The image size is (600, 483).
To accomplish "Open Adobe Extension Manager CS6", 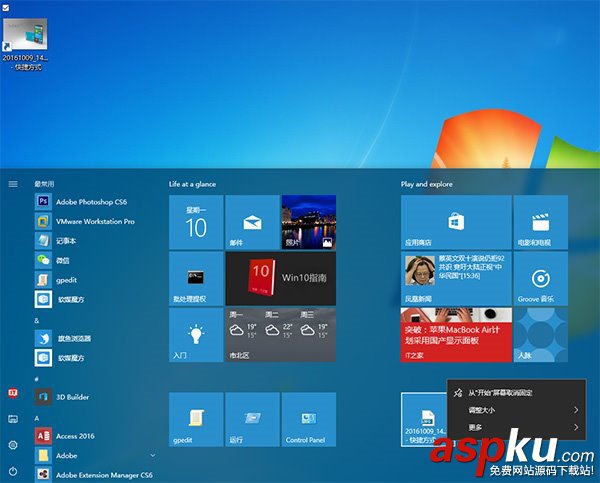I will coord(96,475).
